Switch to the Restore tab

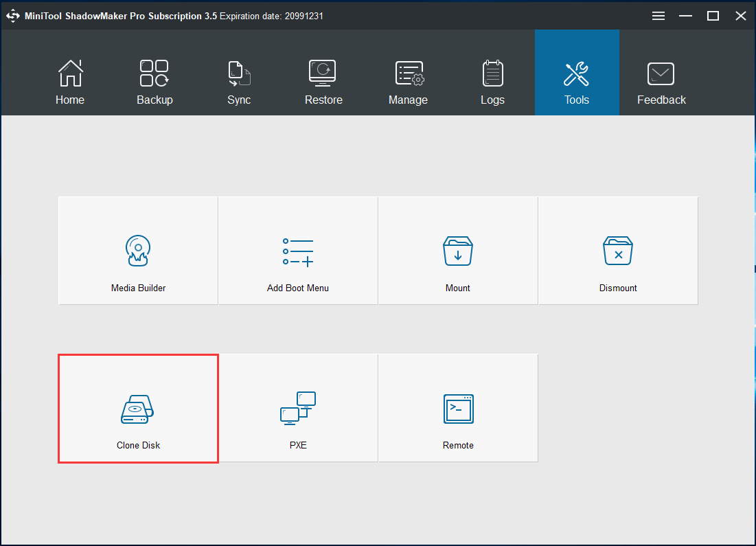[323, 82]
